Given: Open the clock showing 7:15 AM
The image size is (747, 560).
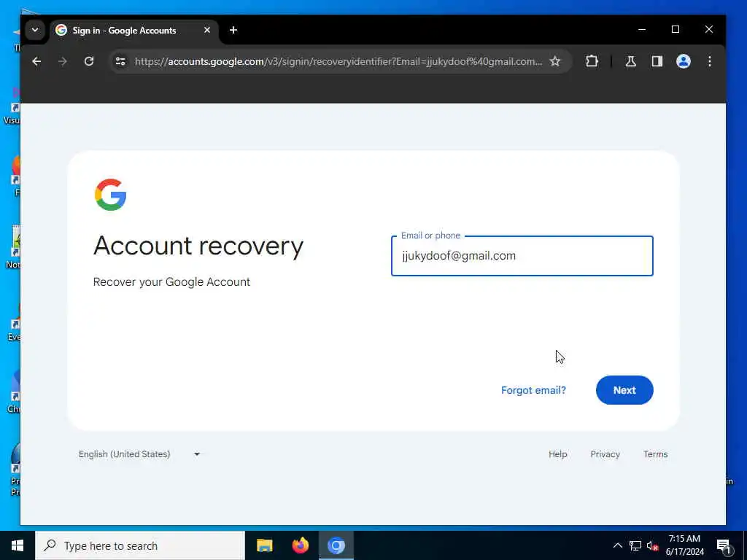Looking at the screenshot, I should coord(684,545).
